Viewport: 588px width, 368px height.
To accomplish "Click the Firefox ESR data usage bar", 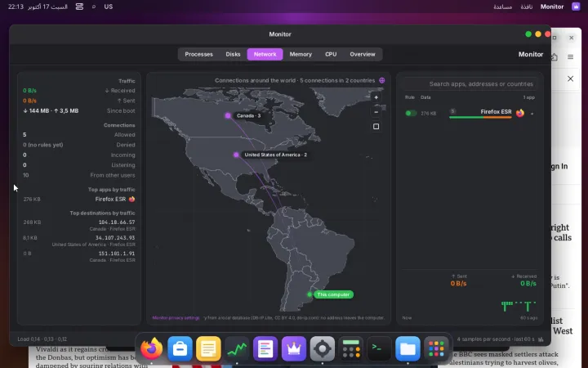I will [x=480, y=118].
